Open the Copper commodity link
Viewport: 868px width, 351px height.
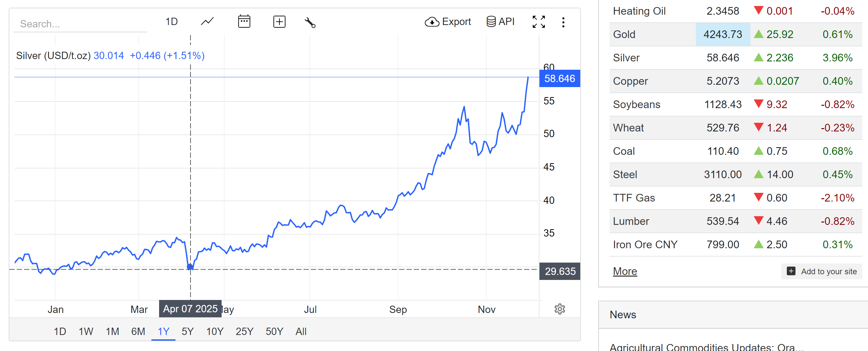630,81
